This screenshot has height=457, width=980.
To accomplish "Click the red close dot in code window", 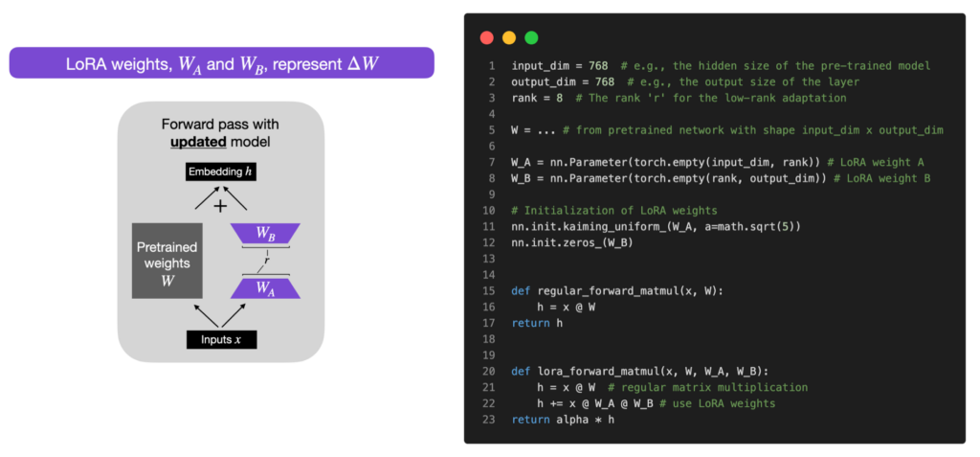I will click(487, 37).
